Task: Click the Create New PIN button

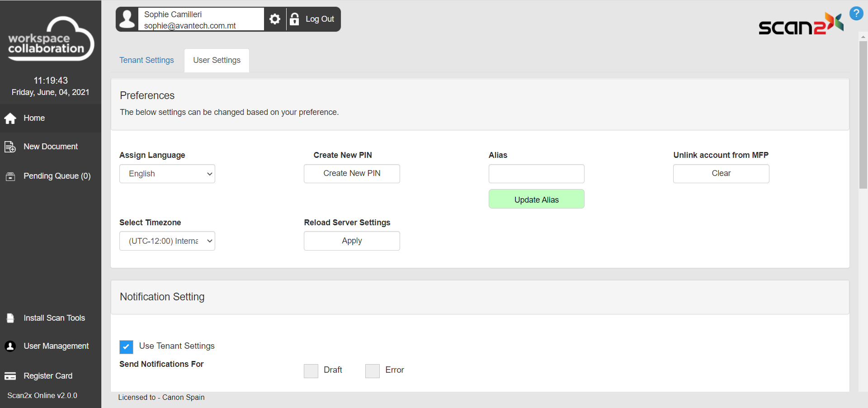Action: [x=352, y=174]
